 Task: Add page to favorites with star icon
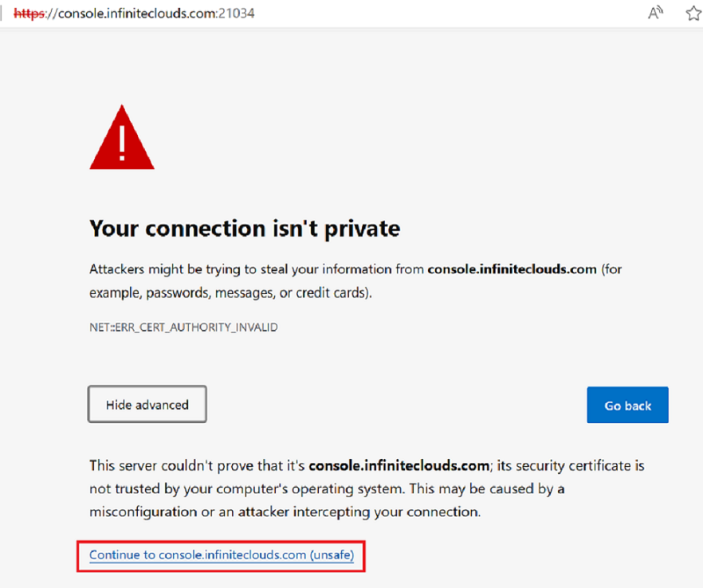[693, 13]
